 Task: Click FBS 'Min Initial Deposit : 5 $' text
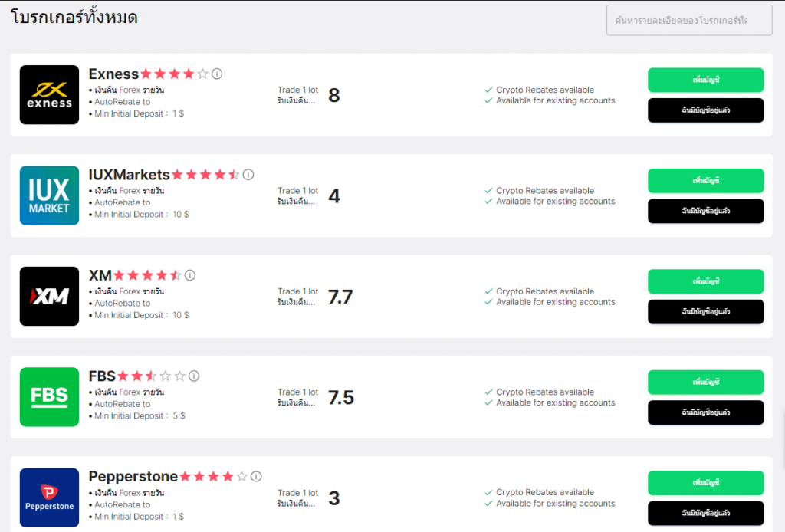point(140,416)
